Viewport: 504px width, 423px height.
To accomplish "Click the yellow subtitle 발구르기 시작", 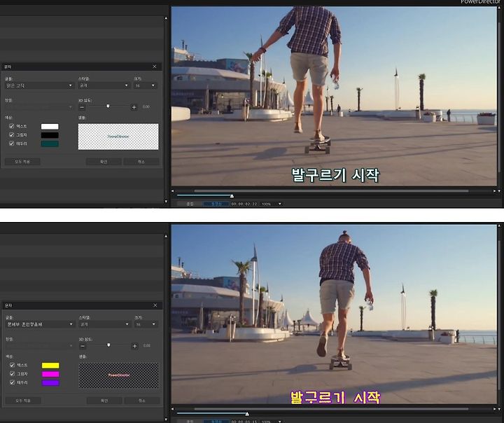I will (x=335, y=397).
